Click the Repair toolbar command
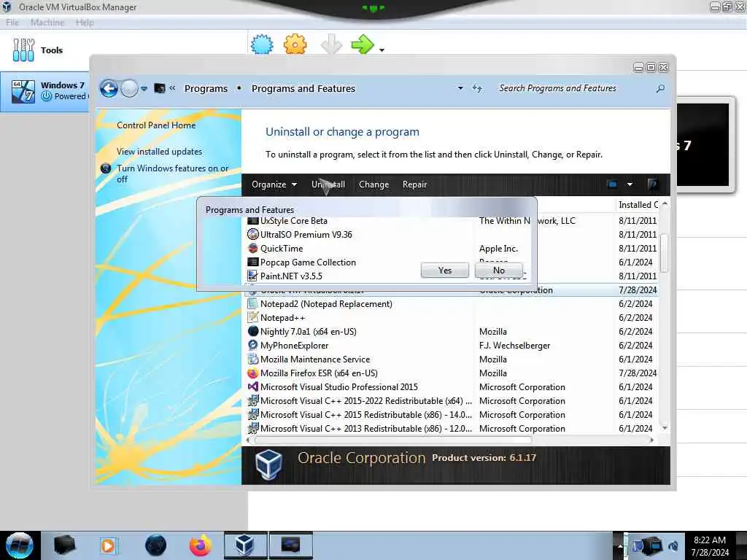747x560 pixels. tap(414, 184)
